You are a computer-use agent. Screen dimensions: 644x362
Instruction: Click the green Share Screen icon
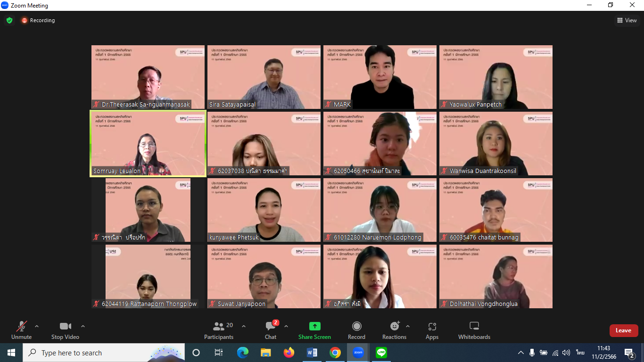click(314, 326)
